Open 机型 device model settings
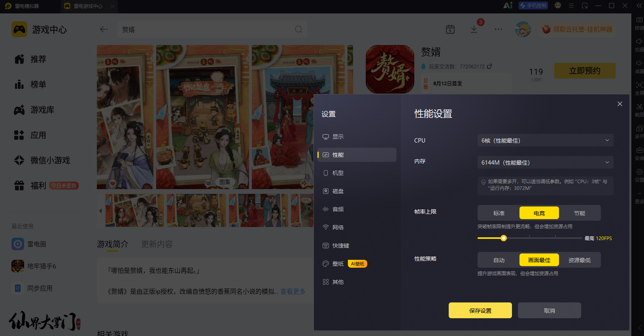The image size is (644, 336). pyautogui.click(x=357, y=173)
